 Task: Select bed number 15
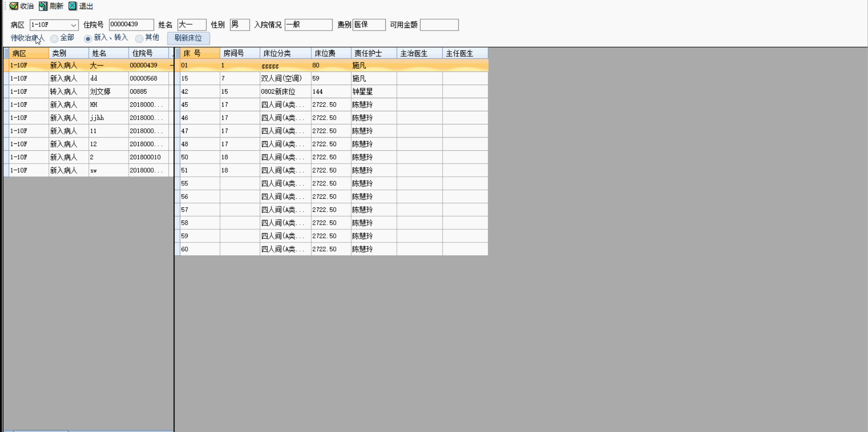click(x=200, y=79)
